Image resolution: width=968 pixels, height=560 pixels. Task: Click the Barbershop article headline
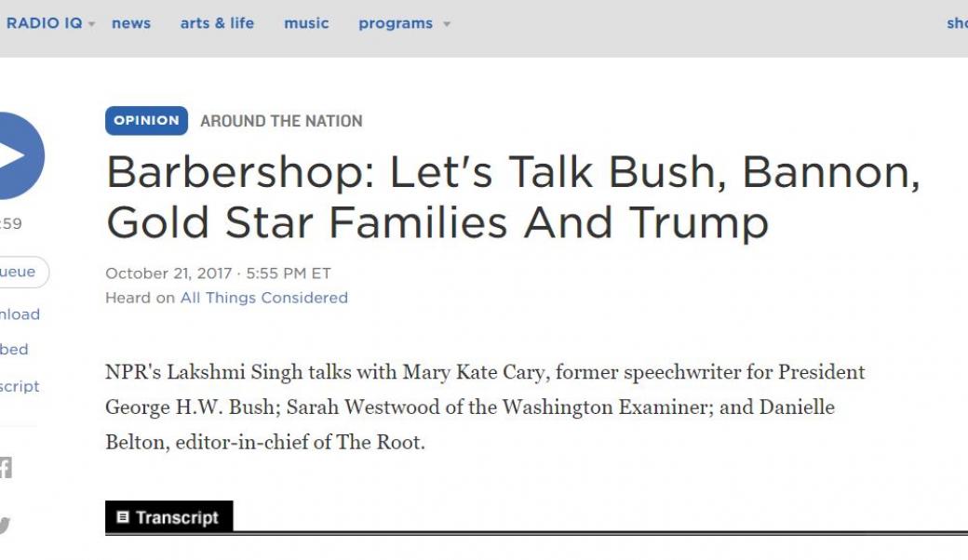pyautogui.click(x=512, y=195)
